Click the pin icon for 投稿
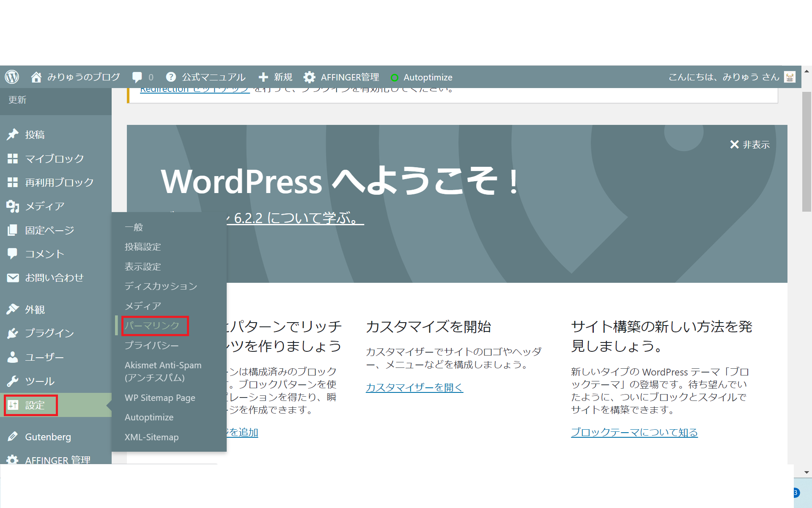 [x=13, y=135]
